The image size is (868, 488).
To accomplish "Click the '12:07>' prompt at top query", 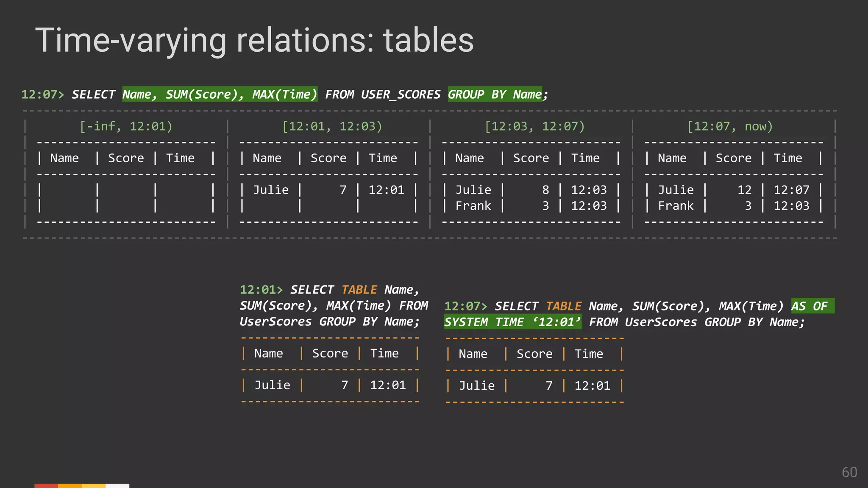I will point(42,94).
